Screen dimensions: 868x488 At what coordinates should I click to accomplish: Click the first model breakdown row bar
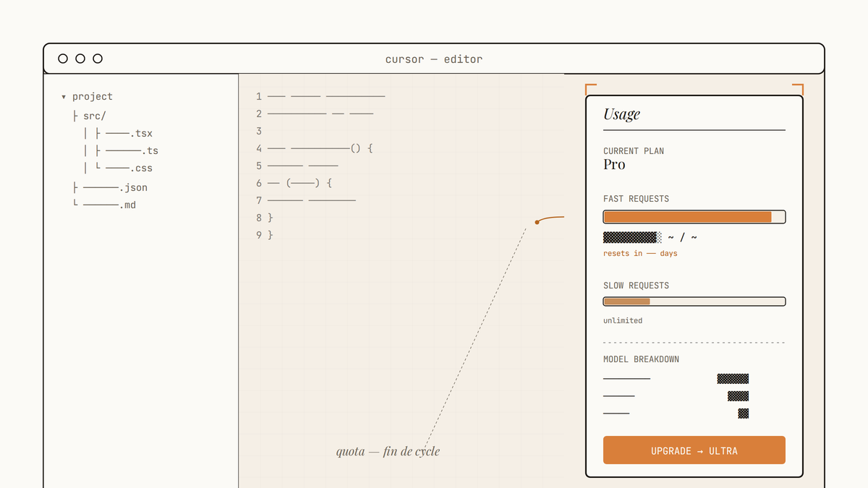pos(733,378)
